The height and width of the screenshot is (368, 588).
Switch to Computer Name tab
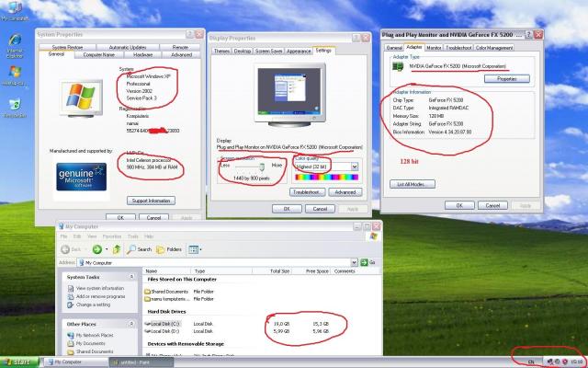[x=99, y=55]
